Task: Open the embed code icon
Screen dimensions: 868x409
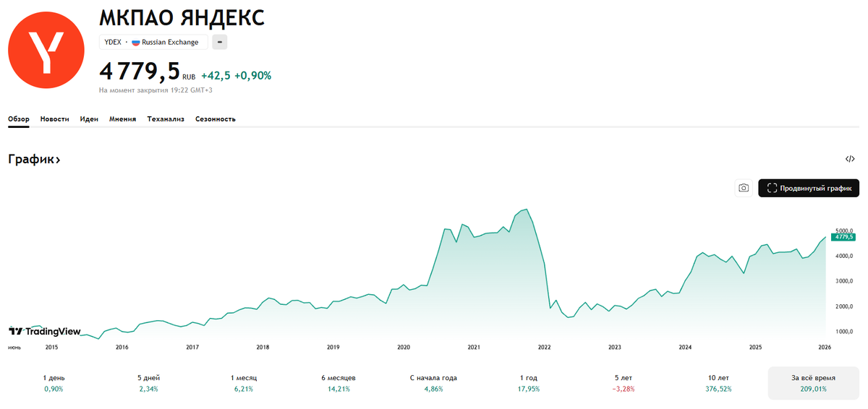Action: pyautogui.click(x=850, y=159)
